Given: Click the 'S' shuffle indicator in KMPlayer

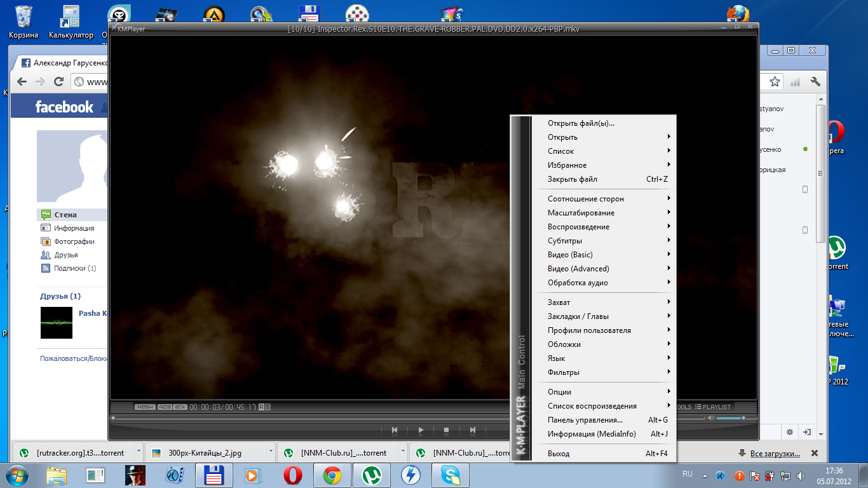Looking at the screenshot, I should [268, 407].
